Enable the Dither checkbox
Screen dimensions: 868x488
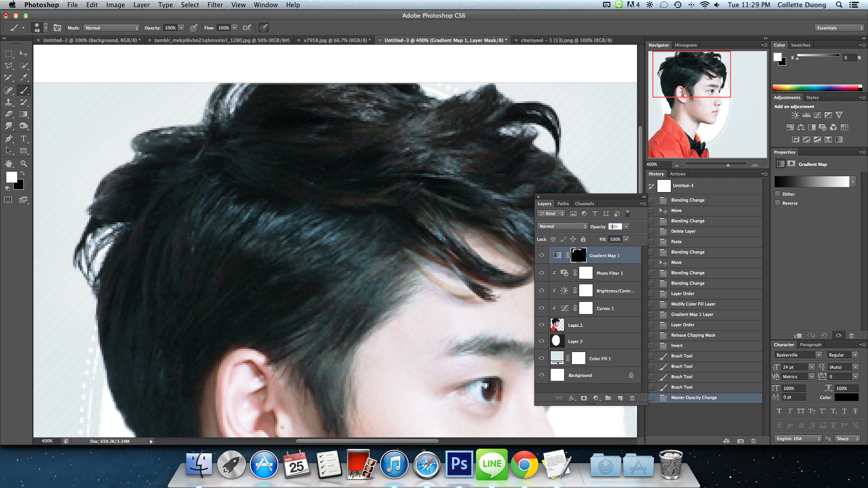[x=778, y=194]
